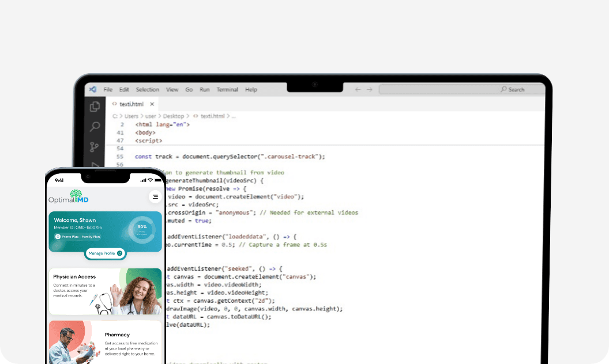Viewport: 609px width, 364px height.
Task: Click the 90% profile completion ring
Action: pyautogui.click(x=142, y=230)
